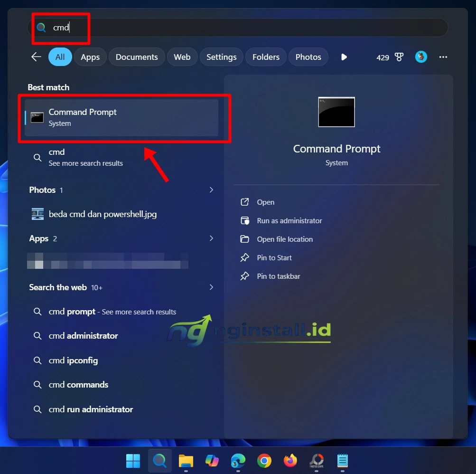Click Open in the details pane
Viewport: 476px width, 474px height.
click(266, 202)
